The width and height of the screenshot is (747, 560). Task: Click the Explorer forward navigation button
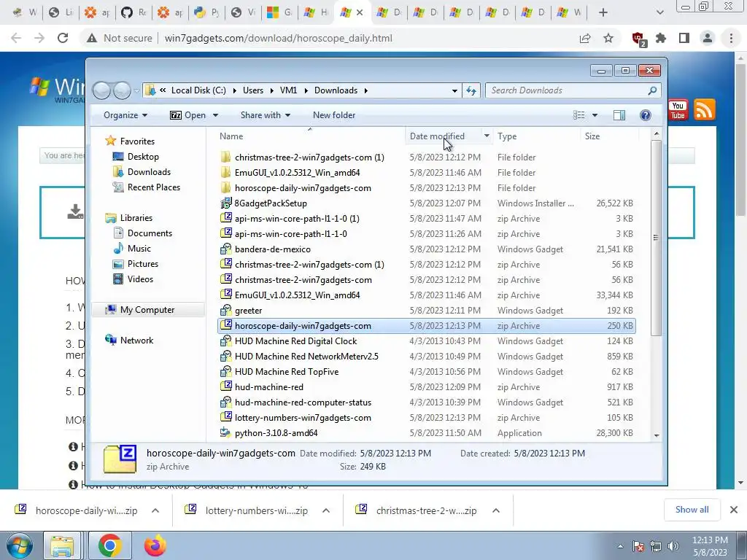coord(122,90)
